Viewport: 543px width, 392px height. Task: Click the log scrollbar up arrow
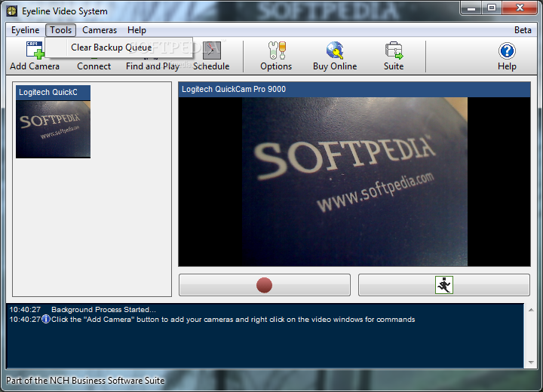[x=531, y=310]
